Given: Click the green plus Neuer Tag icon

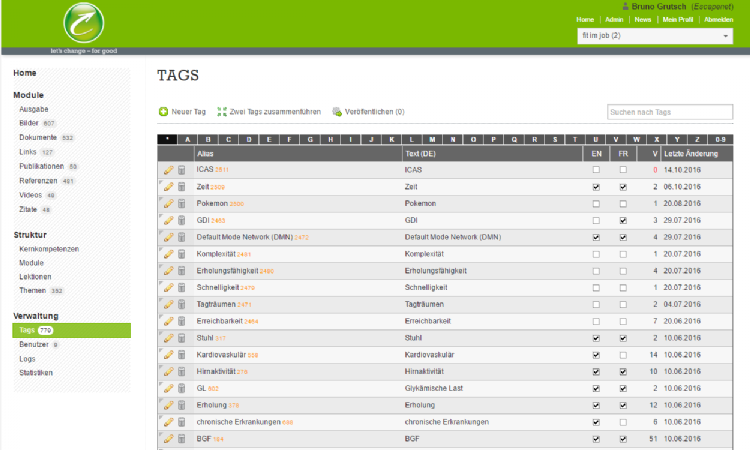Looking at the screenshot, I should 164,112.
